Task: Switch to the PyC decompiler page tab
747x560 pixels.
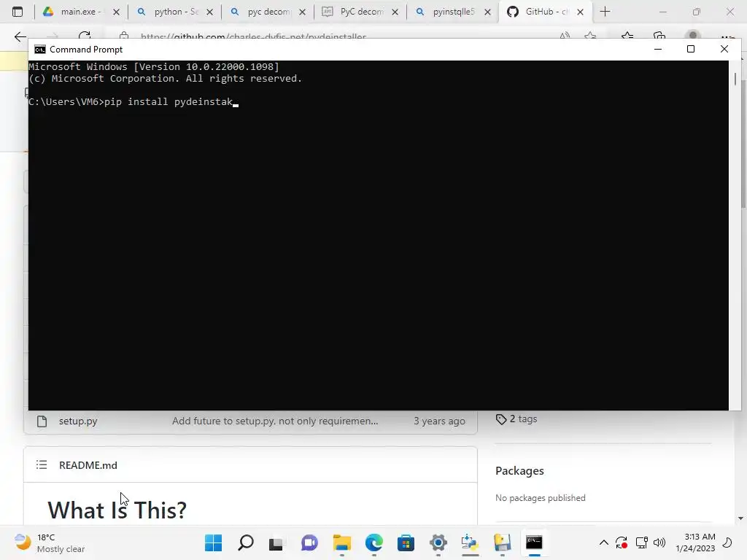Action: [x=360, y=12]
